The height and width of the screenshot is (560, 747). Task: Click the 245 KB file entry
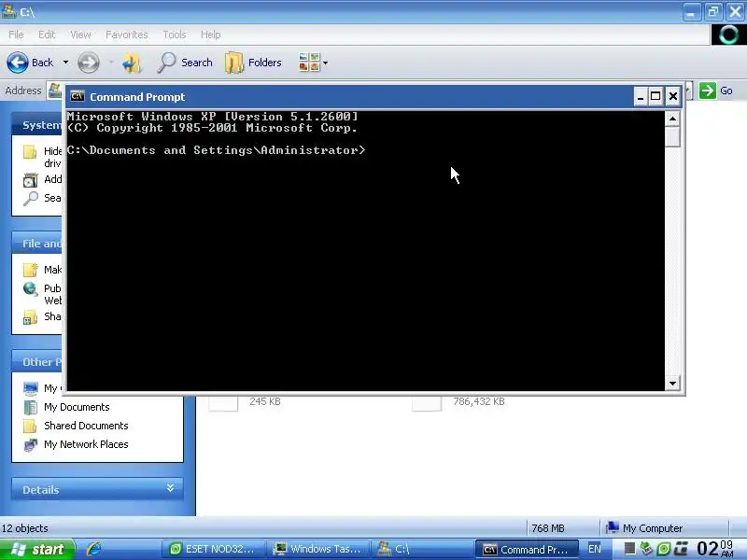[x=246, y=402]
